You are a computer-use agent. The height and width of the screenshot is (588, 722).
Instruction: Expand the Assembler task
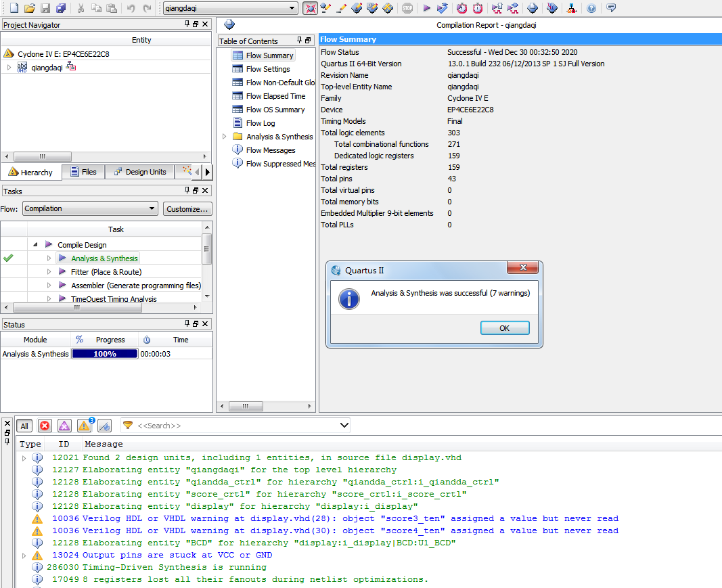coord(49,286)
